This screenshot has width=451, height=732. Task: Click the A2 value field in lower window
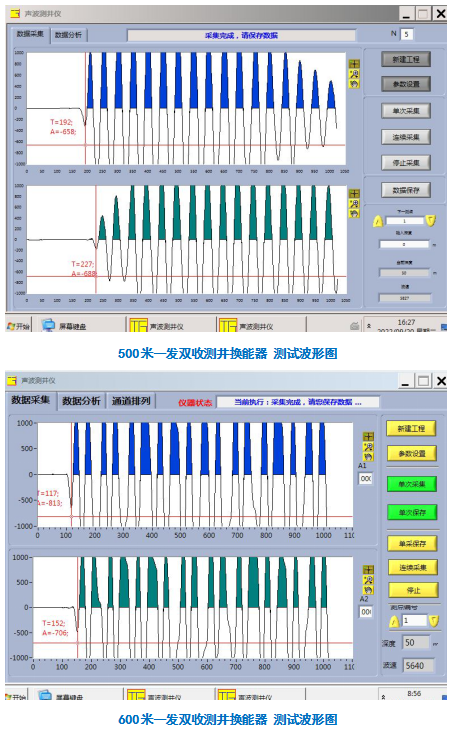[366, 612]
